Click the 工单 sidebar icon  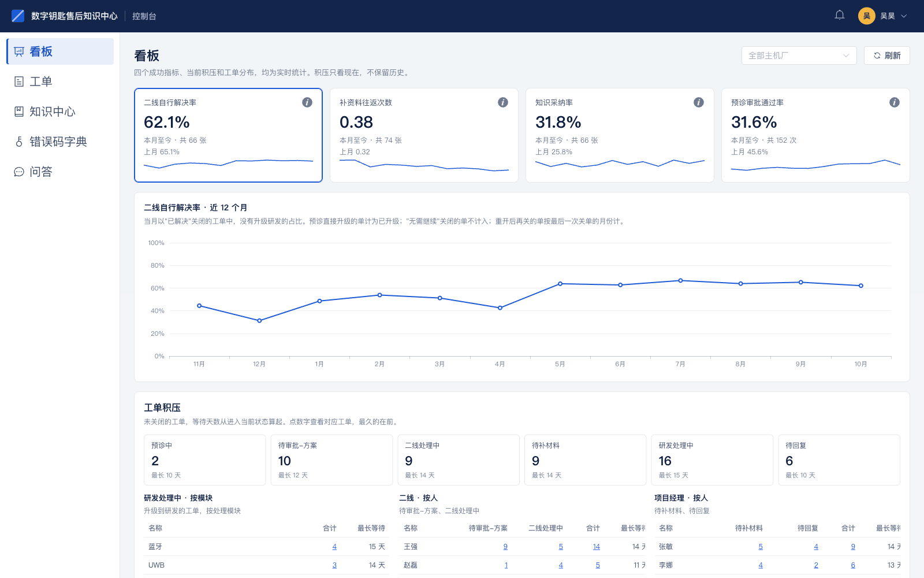(x=19, y=81)
